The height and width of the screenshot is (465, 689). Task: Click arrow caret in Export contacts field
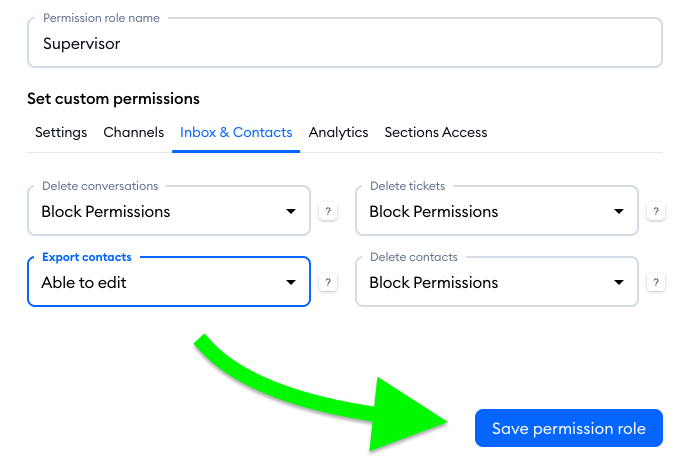[290, 282]
